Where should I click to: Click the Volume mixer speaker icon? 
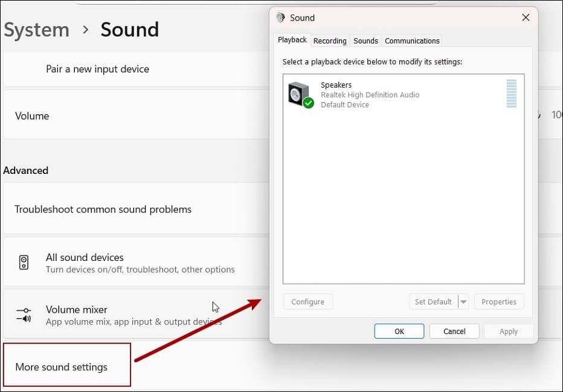(23, 315)
